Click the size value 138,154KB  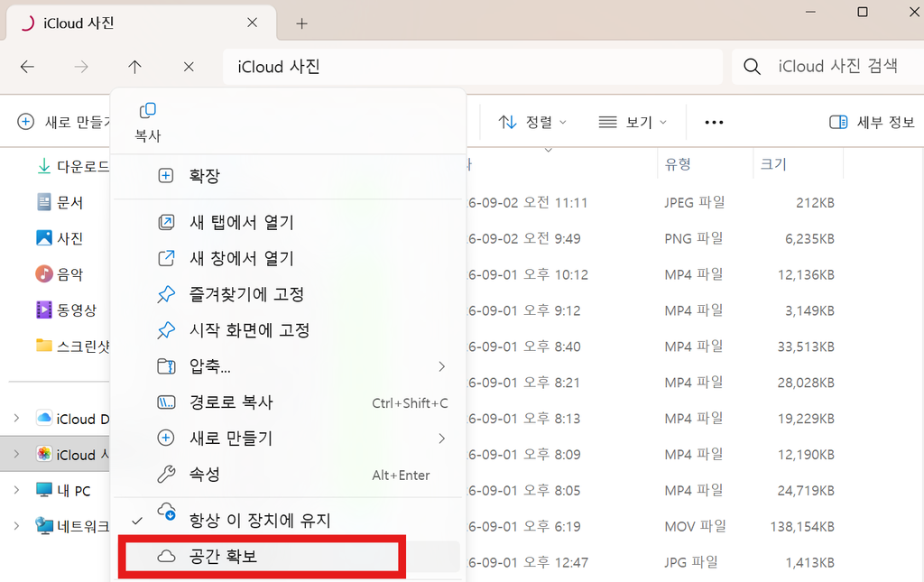(x=802, y=526)
